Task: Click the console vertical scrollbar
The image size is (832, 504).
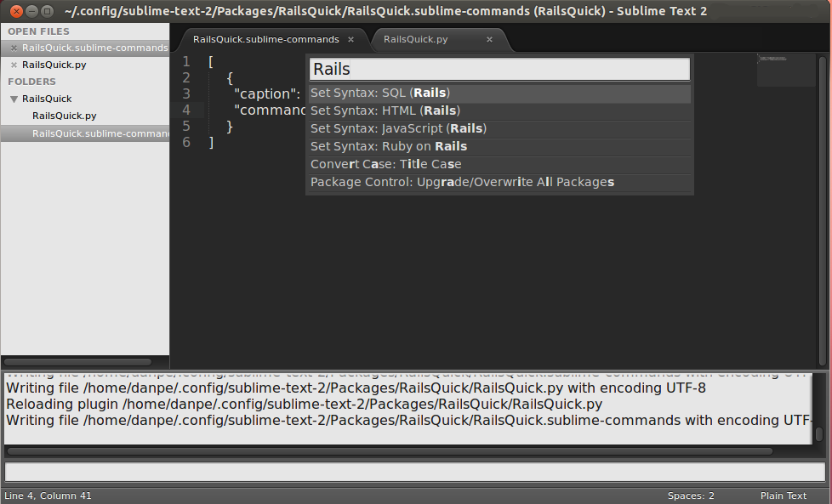Action: point(819,434)
